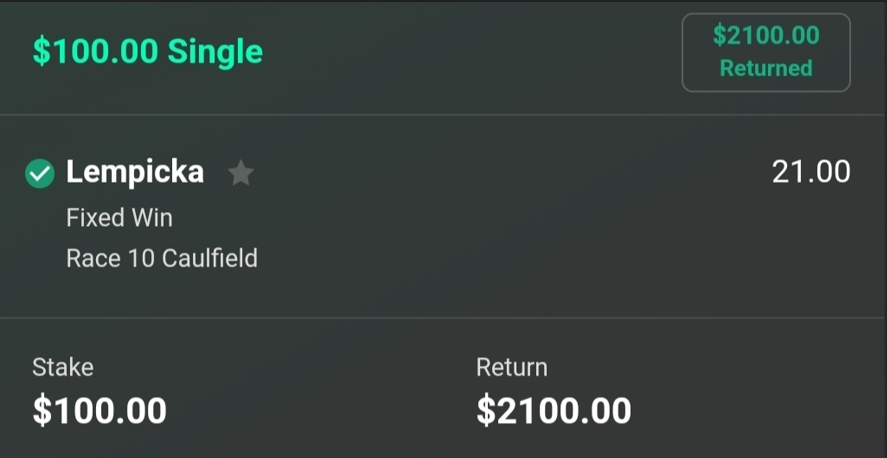
Task: Open the Race 10 Caulfield line
Action: pyautogui.click(x=161, y=258)
